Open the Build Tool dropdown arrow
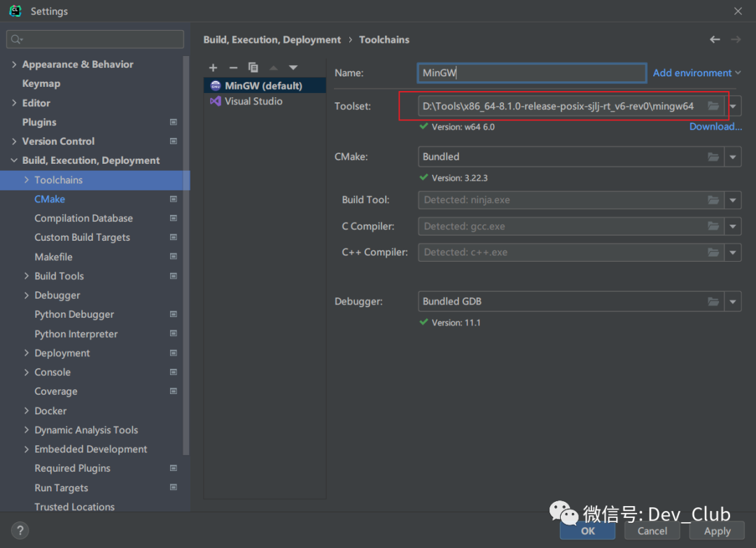The image size is (756, 548). tap(733, 200)
